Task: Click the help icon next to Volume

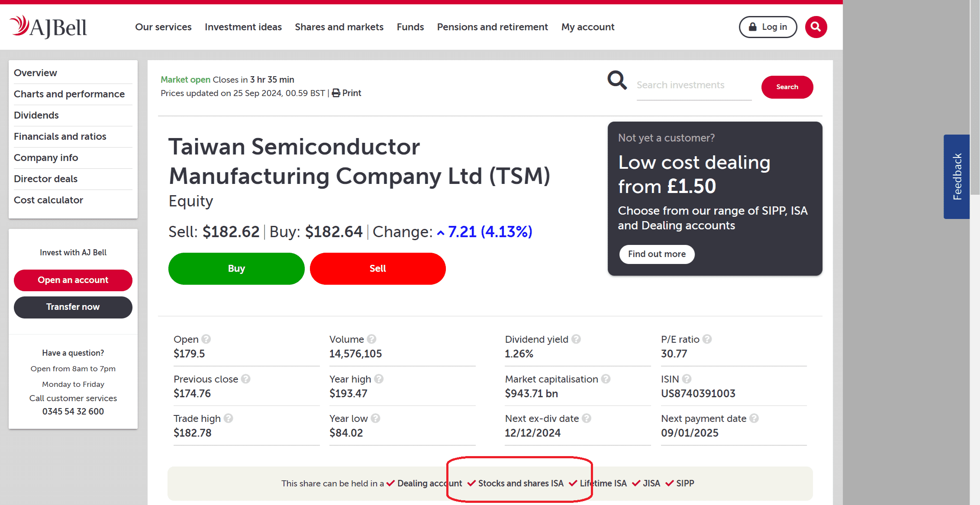Action: click(372, 339)
